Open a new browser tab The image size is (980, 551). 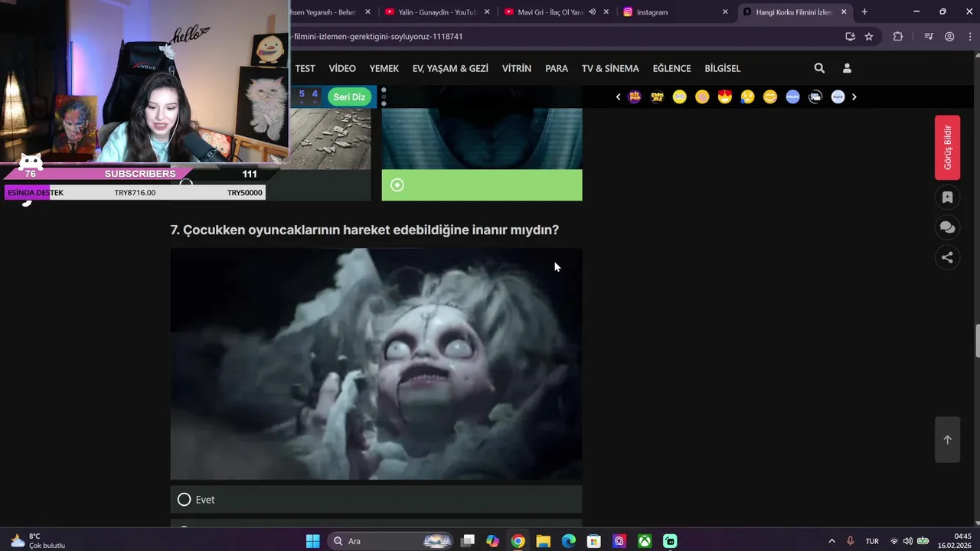point(864,11)
